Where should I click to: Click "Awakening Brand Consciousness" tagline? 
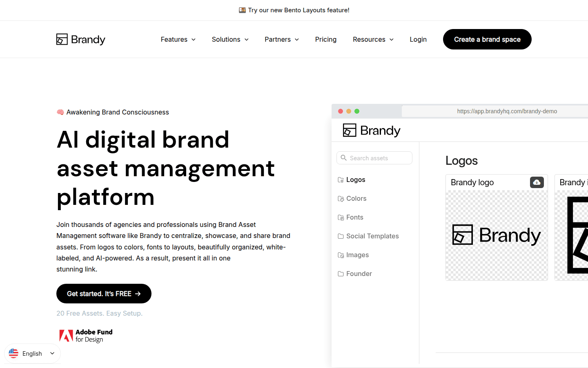tap(118, 112)
